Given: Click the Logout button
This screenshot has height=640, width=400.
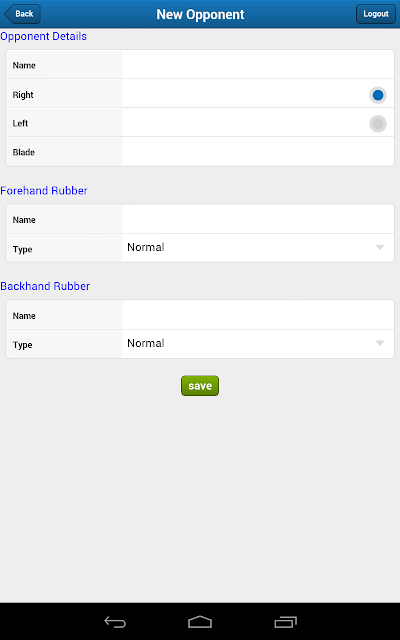Looking at the screenshot, I should pyautogui.click(x=376, y=14).
